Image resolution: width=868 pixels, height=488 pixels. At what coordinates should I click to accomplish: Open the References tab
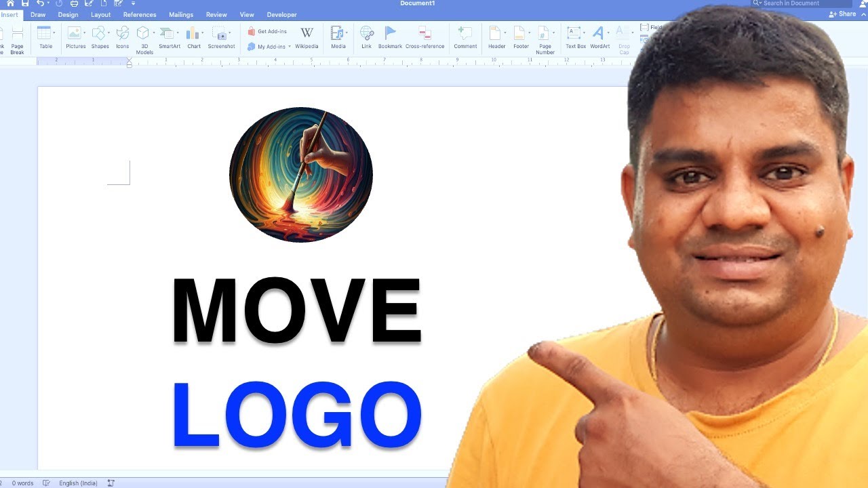[140, 14]
